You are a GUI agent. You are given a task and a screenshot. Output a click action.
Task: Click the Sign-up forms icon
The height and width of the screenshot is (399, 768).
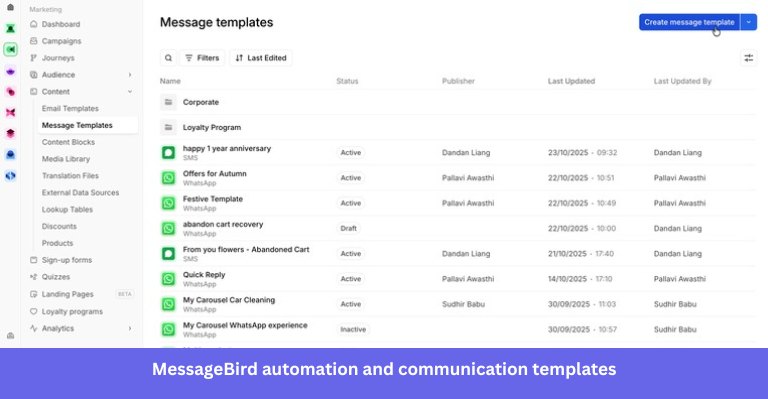click(x=33, y=260)
